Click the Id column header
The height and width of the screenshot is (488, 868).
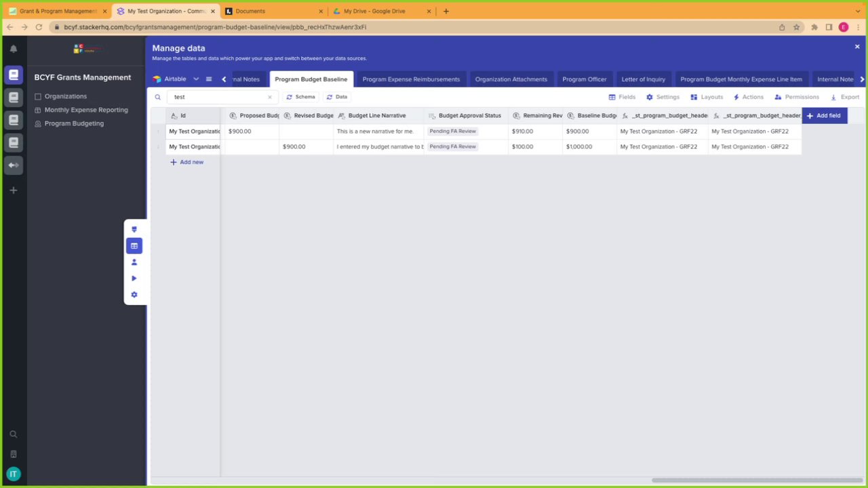(193, 116)
